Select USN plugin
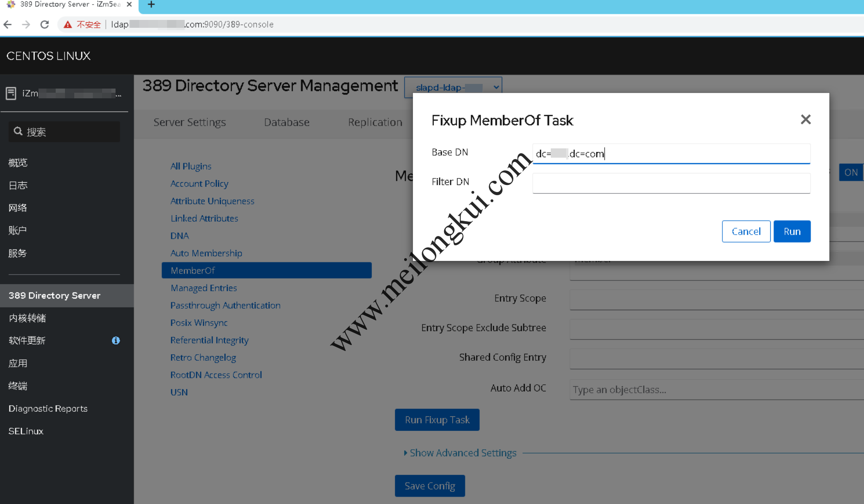864x504 pixels. 179,392
